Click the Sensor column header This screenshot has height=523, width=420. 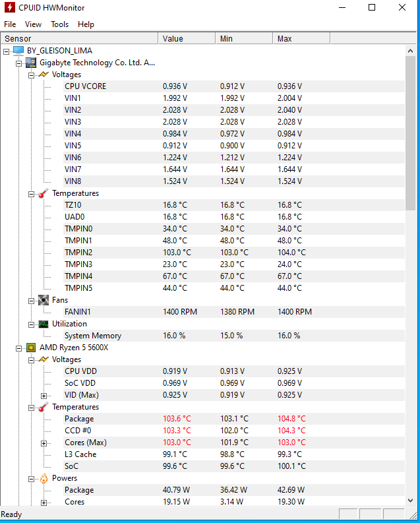click(79, 38)
